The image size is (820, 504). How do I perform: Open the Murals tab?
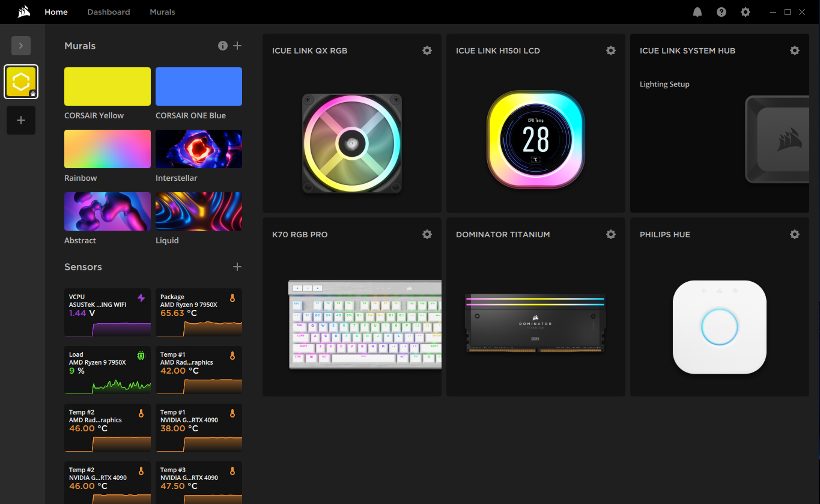point(162,11)
